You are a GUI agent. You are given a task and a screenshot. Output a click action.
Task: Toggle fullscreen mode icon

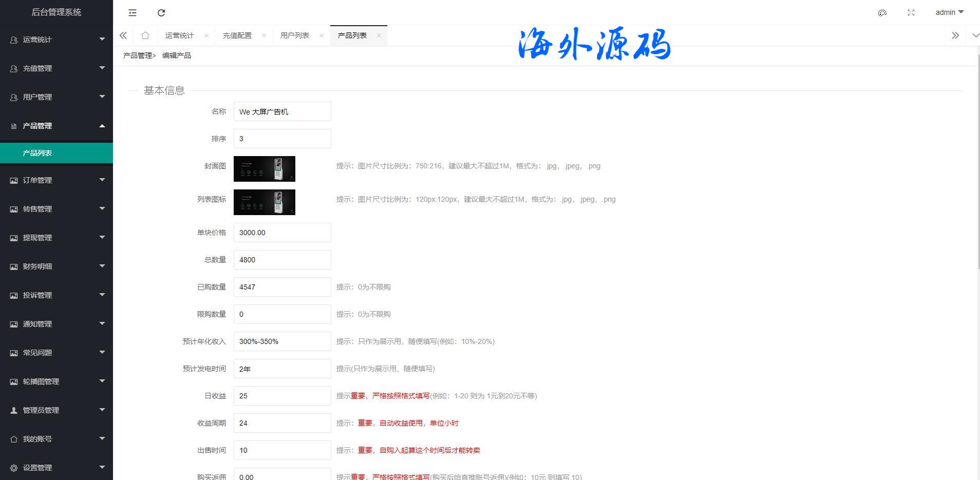pyautogui.click(x=911, y=13)
